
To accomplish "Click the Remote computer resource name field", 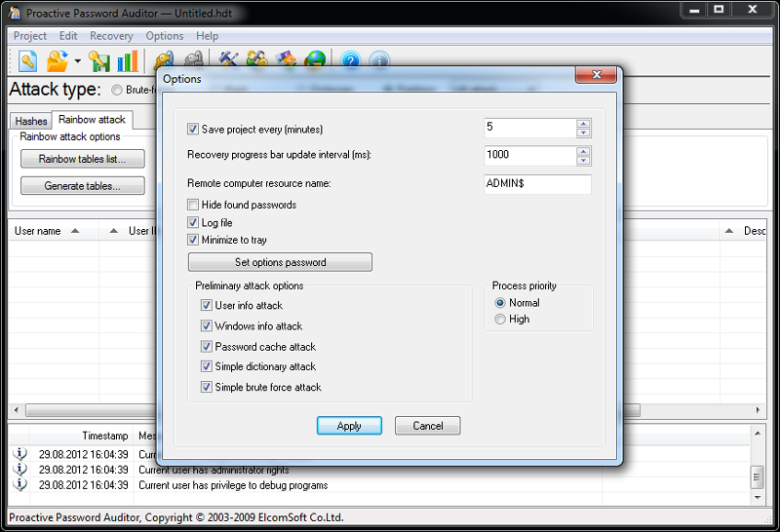I will click(537, 184).
